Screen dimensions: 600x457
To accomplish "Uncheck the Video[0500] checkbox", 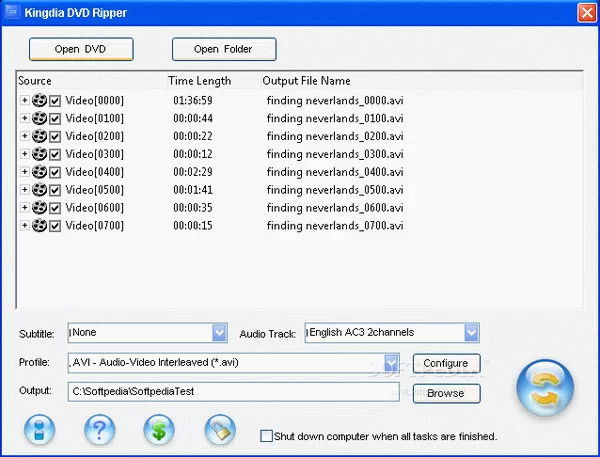I will (x=55, y=190).
